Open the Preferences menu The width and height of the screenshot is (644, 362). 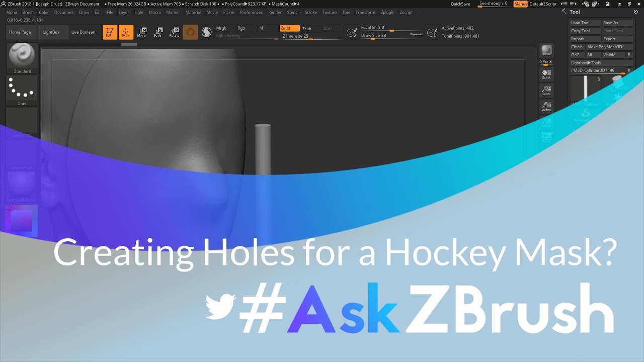pos(251,12)
